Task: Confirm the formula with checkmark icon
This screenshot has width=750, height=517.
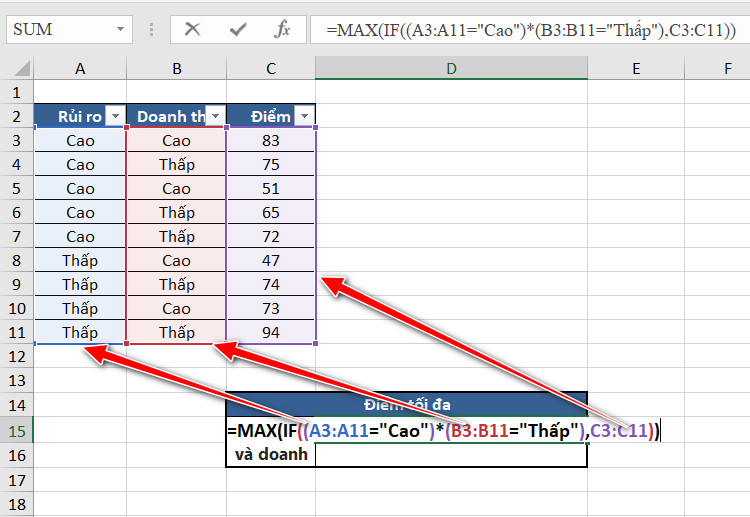Action: [x=238, y=30]
